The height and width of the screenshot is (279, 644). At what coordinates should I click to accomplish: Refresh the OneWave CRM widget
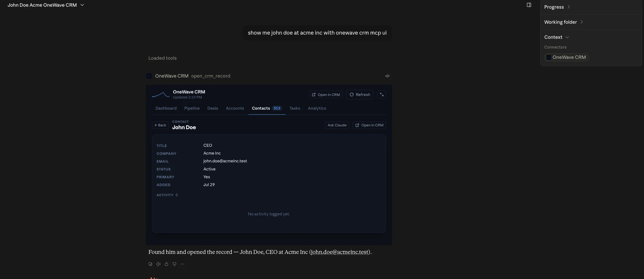pos(360,95)
